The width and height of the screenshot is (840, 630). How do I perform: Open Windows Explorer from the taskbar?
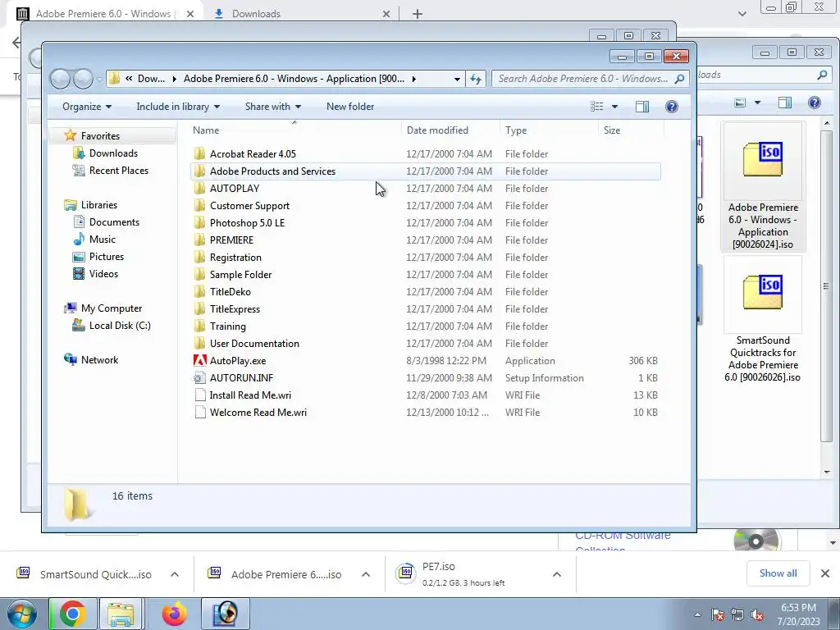click(121, 614)
